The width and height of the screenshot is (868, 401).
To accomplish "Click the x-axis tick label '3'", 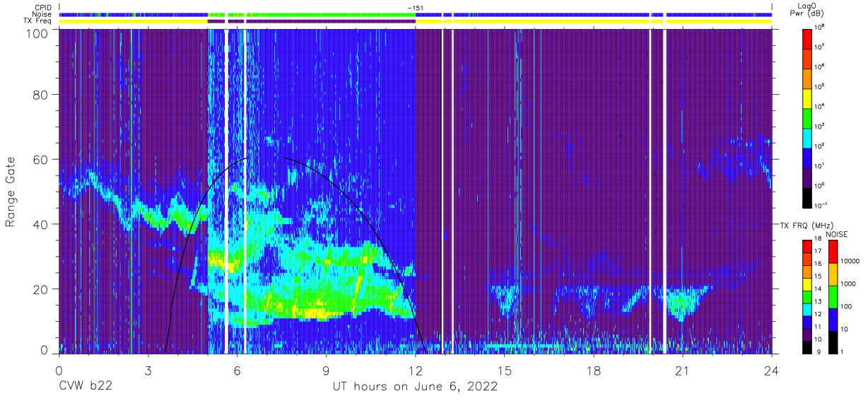I will click(x=148, y=369).
